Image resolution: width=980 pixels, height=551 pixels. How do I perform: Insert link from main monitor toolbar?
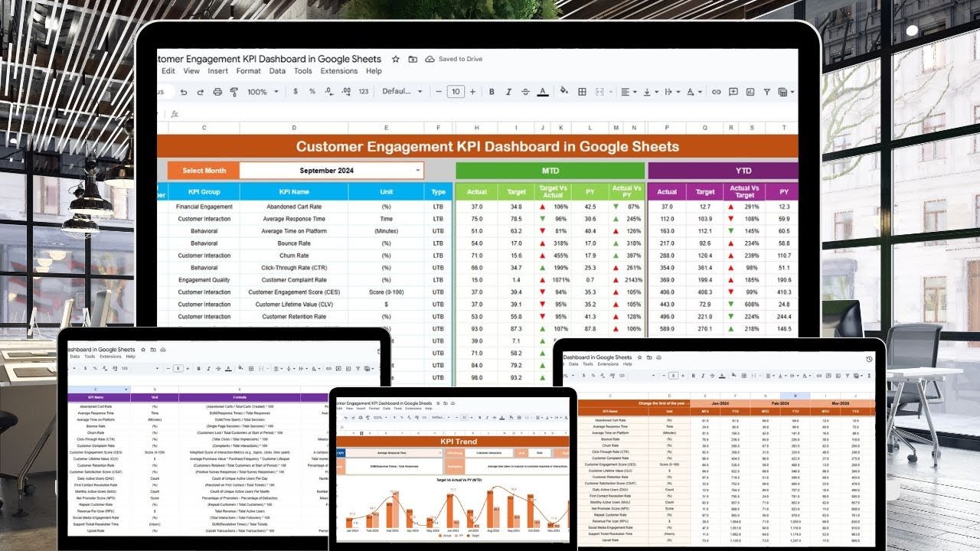[716, 92]
